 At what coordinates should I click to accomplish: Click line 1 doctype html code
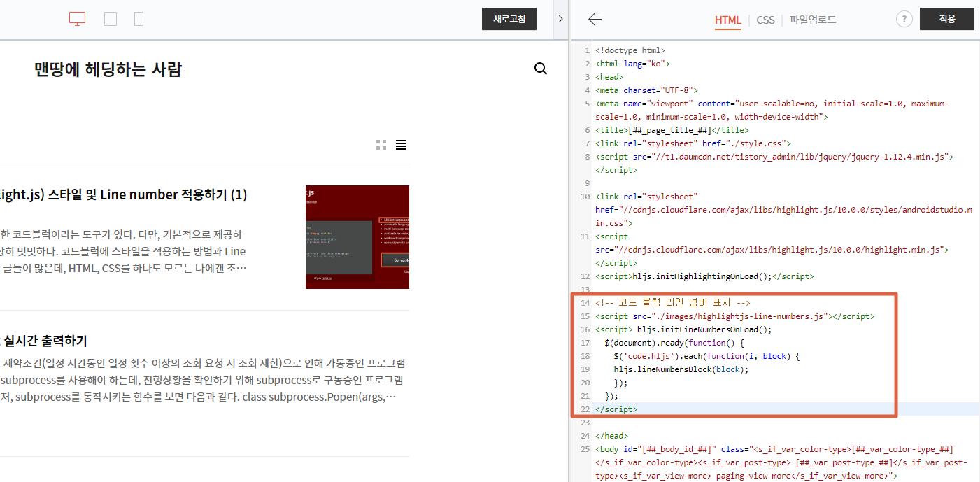(x=630, y=50)
